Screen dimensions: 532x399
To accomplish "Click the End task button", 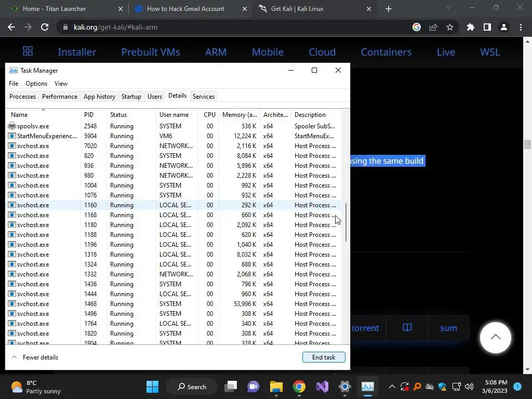I will tap(324, 357).
